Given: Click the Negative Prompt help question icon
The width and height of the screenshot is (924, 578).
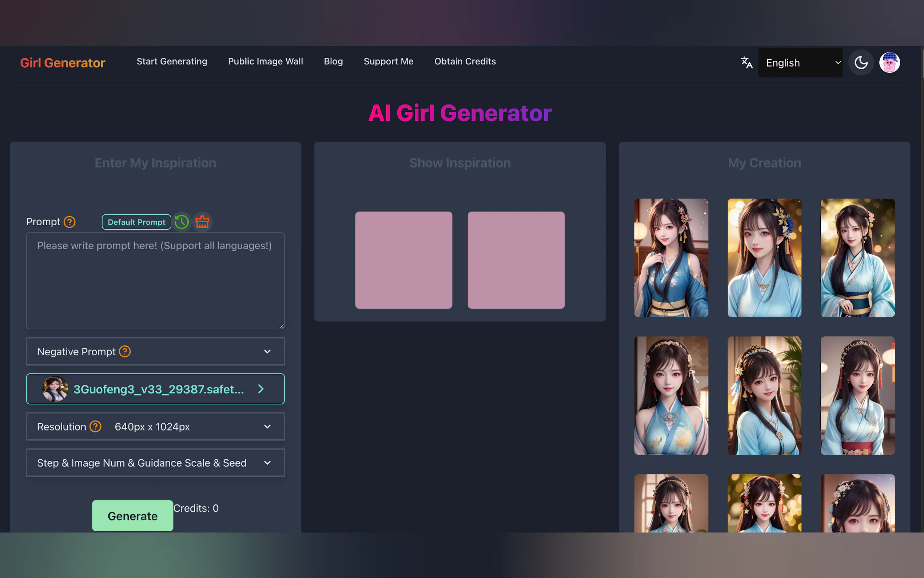Looking at the screenshot, I should coord(125,351).
